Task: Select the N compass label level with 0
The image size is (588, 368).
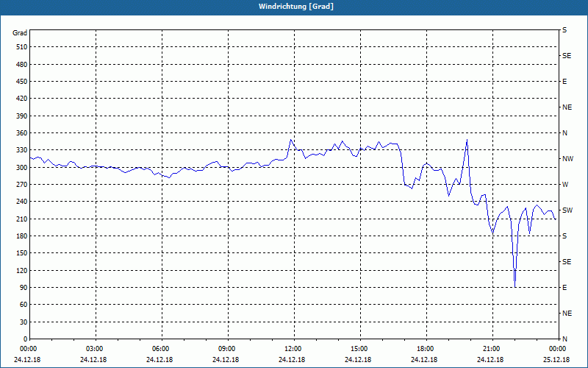Action: tap(564, 339)
